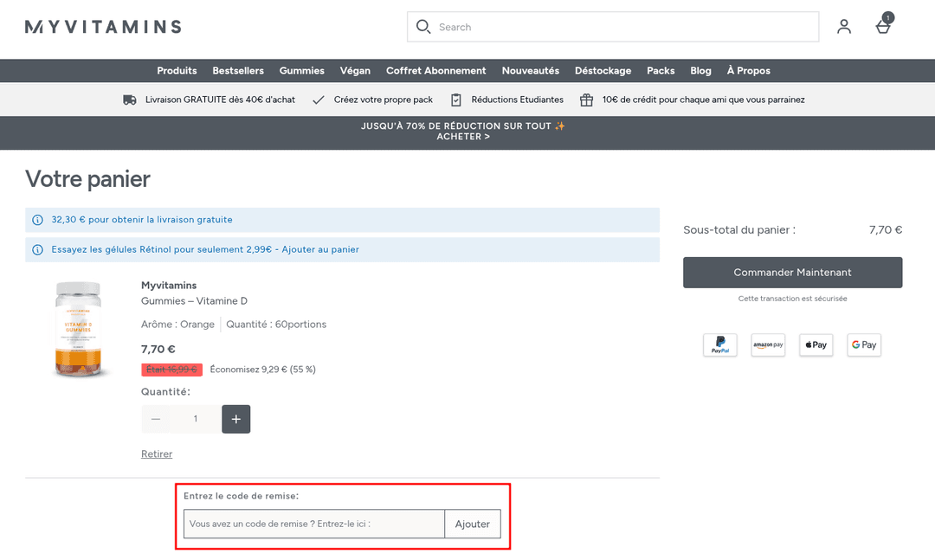This screenshot has width=935, height=560.
Task: Click 10€ de crédit parrainage link
Action: point(704,100)
